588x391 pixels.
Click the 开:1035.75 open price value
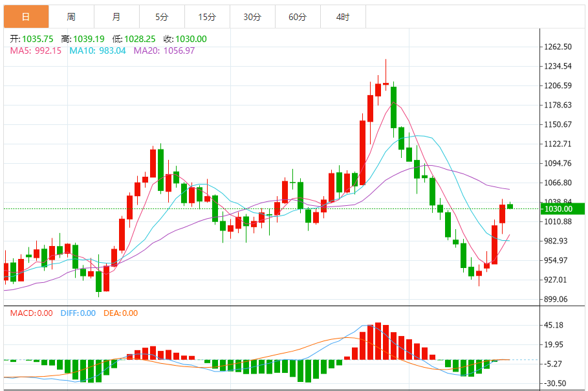(x=32, y=39)
